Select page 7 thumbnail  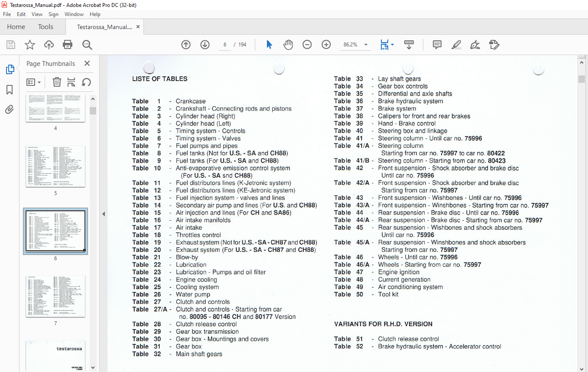click(x=55, y=296)
